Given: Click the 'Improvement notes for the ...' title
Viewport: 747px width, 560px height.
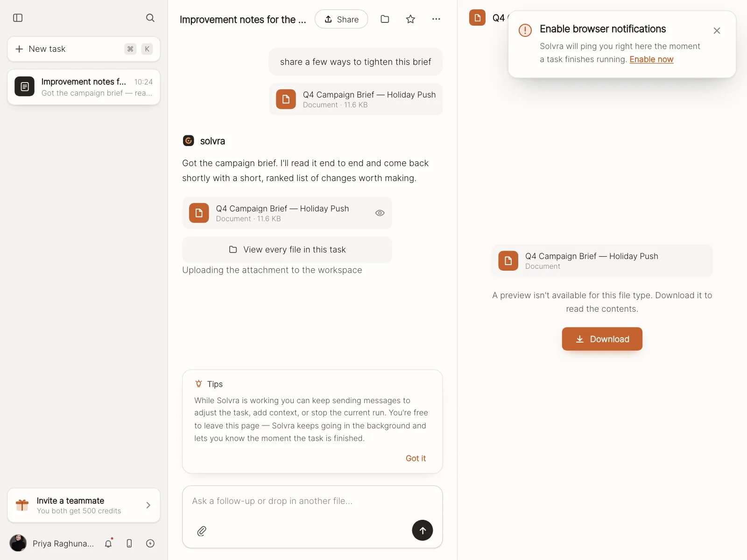Looking at the screenshot, I should (x=243, y=20).
